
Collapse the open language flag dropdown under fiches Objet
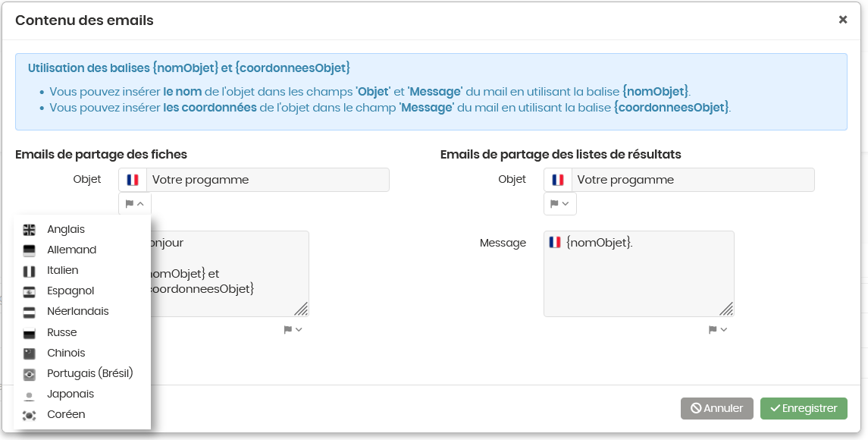click(134, 204)
